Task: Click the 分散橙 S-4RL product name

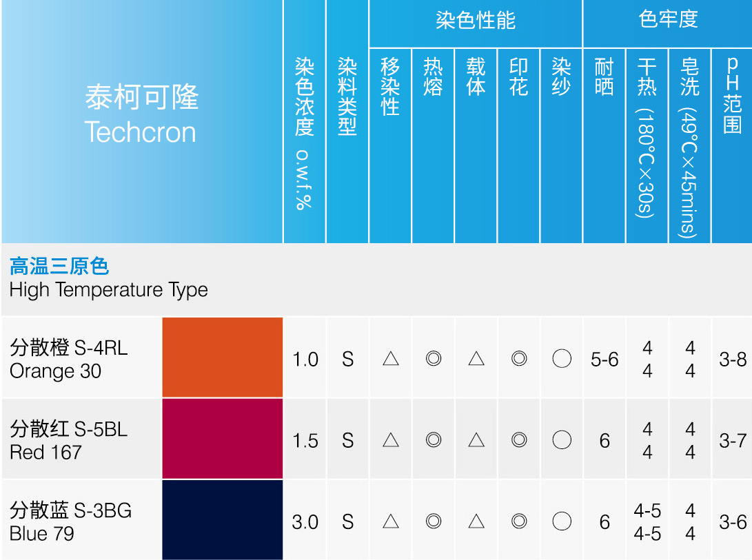Action: click(x=69, y=348)
